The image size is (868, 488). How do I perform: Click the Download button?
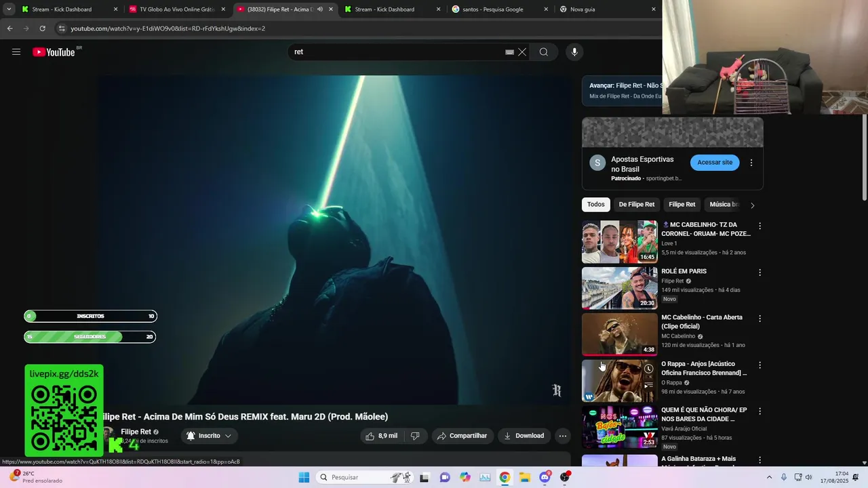click(x=524, y=436)
